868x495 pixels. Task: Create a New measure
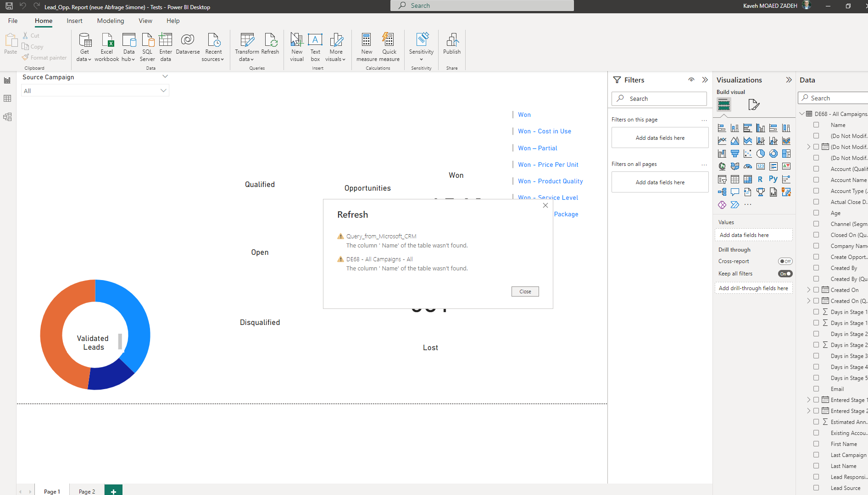tap(367, 47)
